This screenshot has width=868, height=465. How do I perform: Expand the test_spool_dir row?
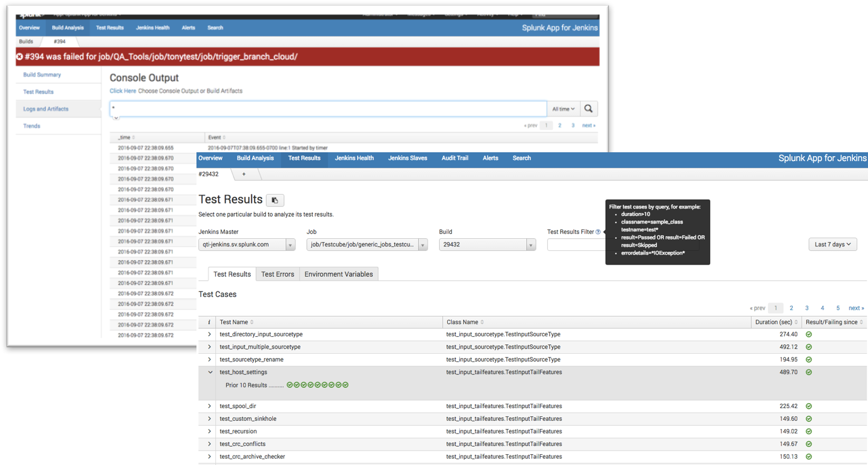(x=209, y=406)
